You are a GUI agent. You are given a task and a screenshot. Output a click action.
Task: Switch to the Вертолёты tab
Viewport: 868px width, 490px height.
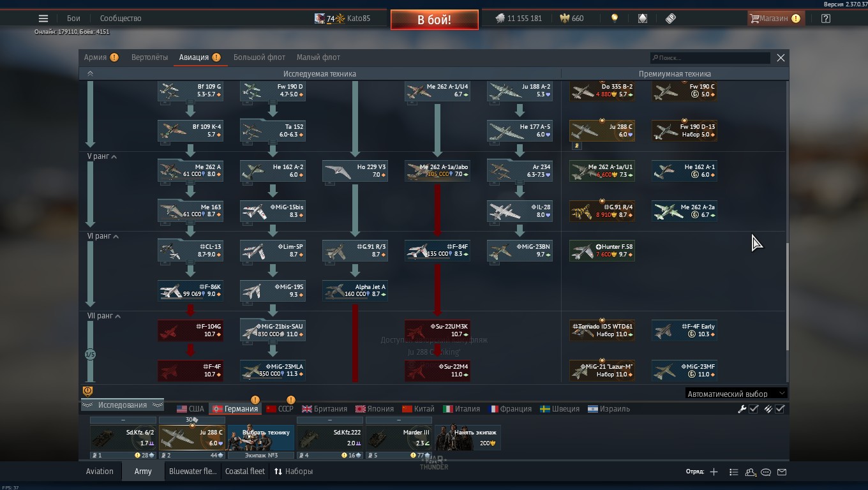(149, 57)
